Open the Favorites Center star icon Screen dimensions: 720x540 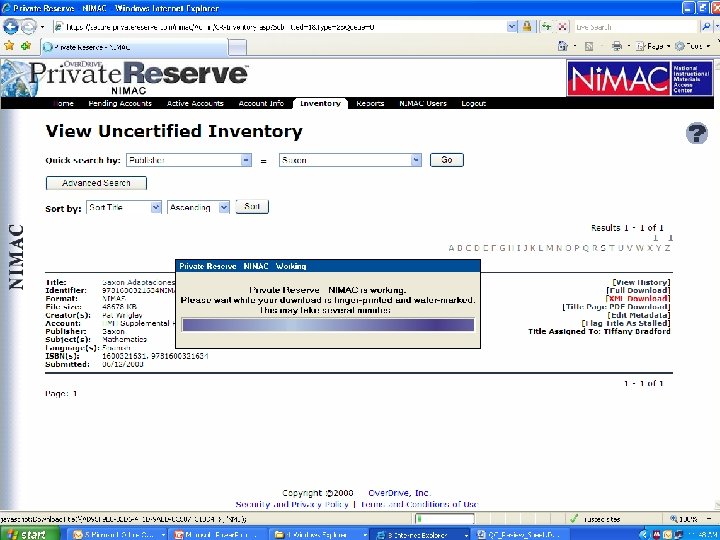[x=9, y=46]
